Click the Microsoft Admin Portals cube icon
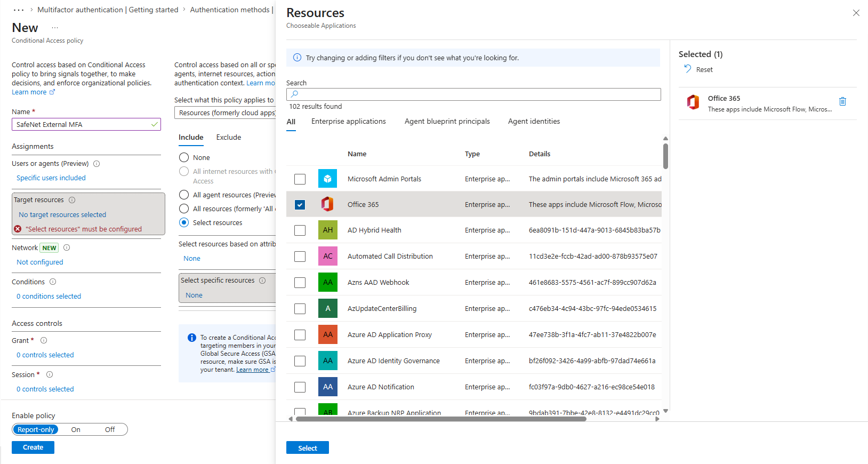This screenshot has height=464, width=868. 327,179
